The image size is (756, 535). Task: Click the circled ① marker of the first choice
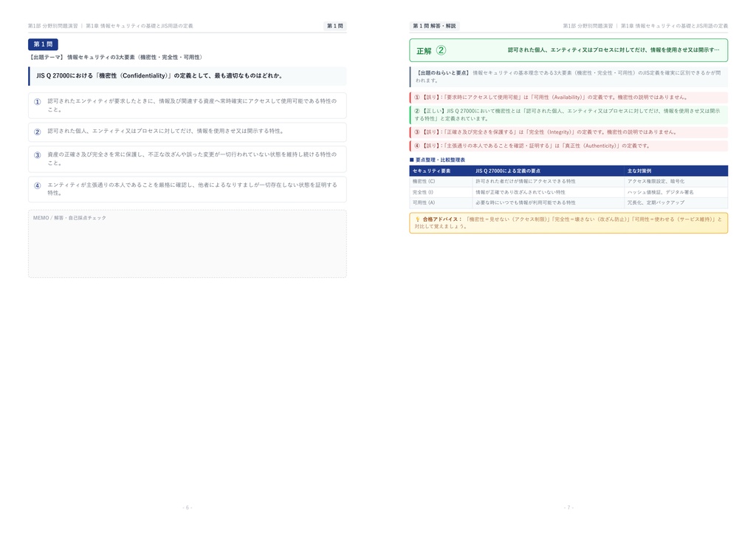pyautogui.click(x=37, y=102)
